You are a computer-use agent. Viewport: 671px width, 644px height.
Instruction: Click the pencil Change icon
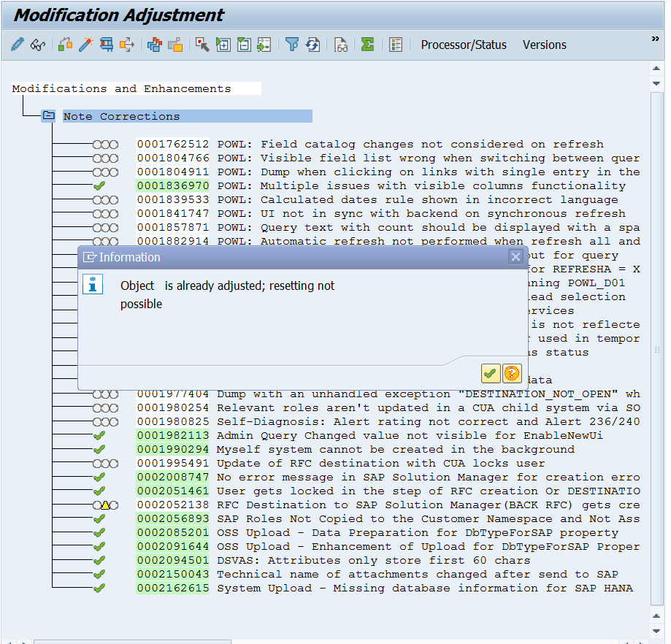click(18, 45)
